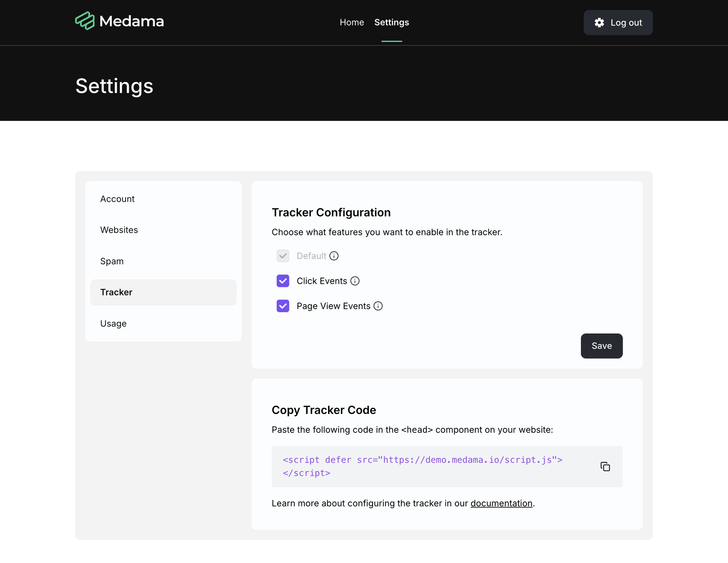Click the Copy Tracker Code heading
728x563 pixels.
click(324, 410)
